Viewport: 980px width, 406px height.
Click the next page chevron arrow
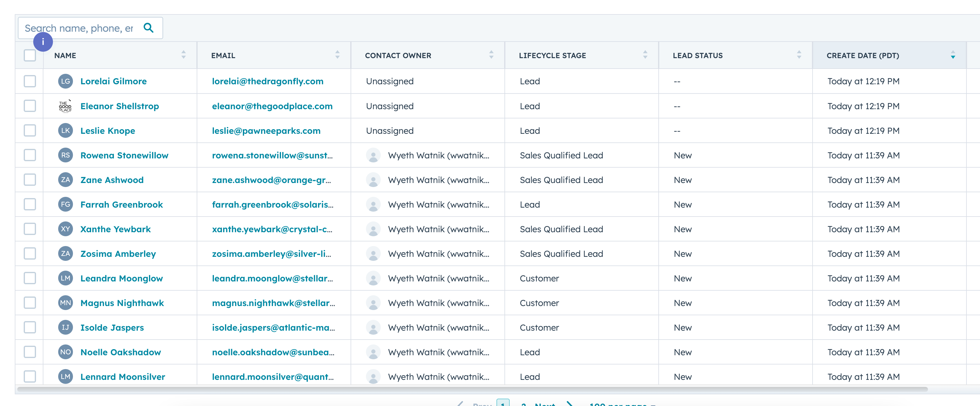(x=569, y=404)
